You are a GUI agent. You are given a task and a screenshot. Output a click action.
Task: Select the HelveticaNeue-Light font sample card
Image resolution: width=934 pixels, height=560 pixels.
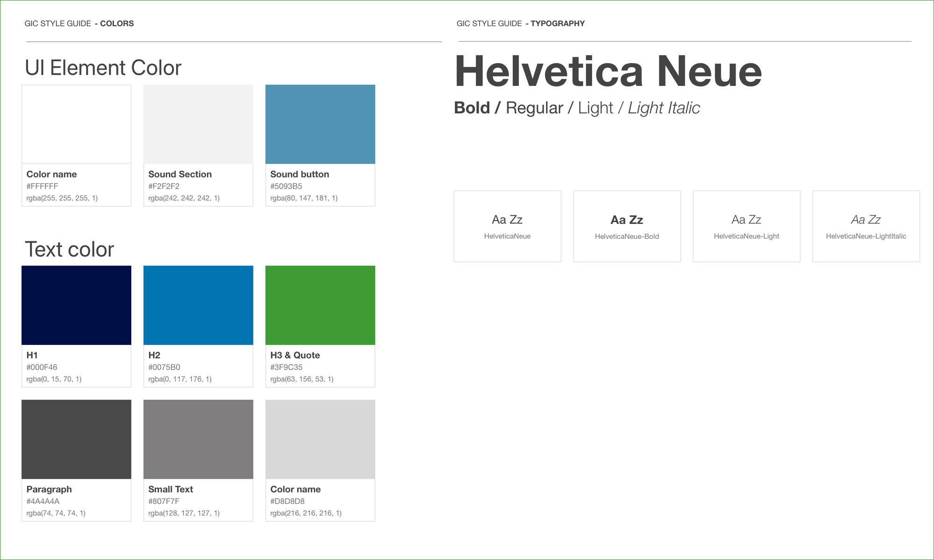tap(746, 226)
